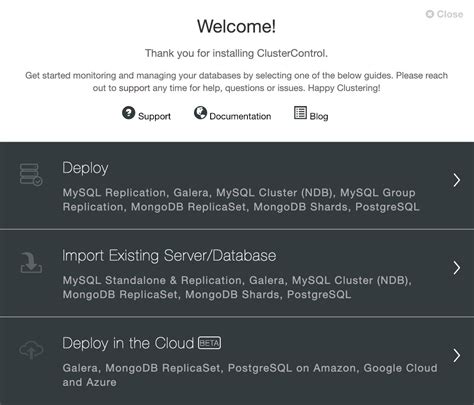Open the Documentation link
The width and height of the screenshot is (474, 405).
click(240, 116)
